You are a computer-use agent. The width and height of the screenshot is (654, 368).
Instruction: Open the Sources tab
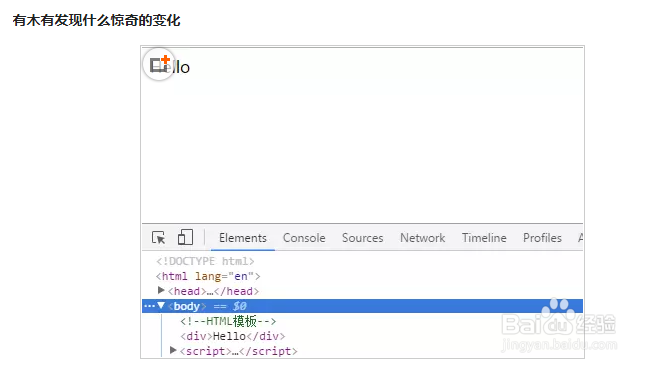[x=362, y=238]
